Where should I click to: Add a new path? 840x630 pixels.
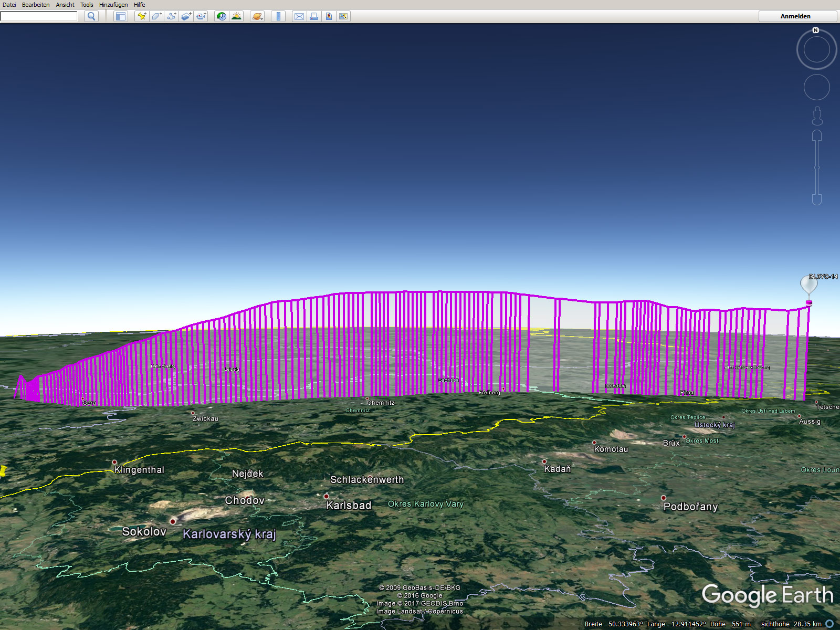[x=171, y=16]
